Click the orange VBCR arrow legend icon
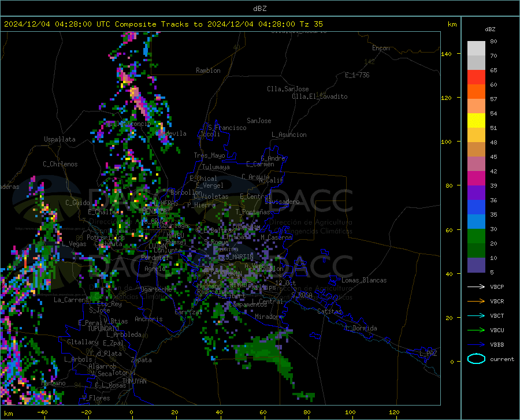This screenshot has width=520, height=420. click(476, 301)
